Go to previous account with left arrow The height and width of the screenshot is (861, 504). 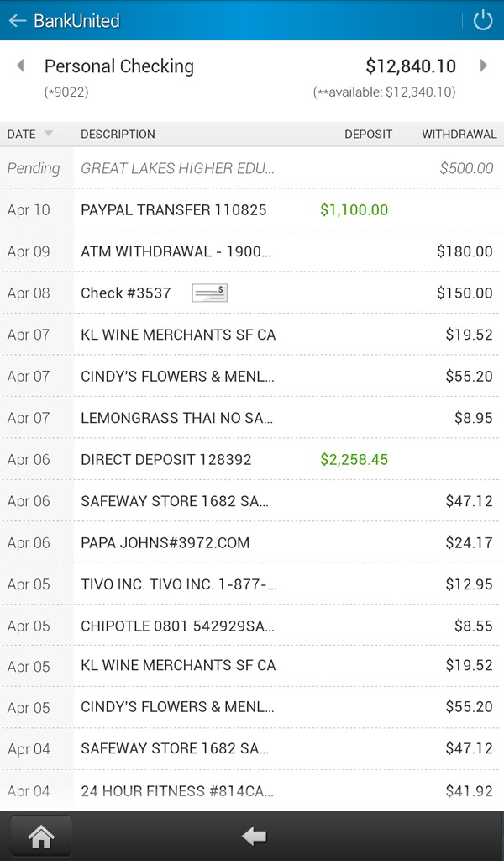click(x=20, y=66)
